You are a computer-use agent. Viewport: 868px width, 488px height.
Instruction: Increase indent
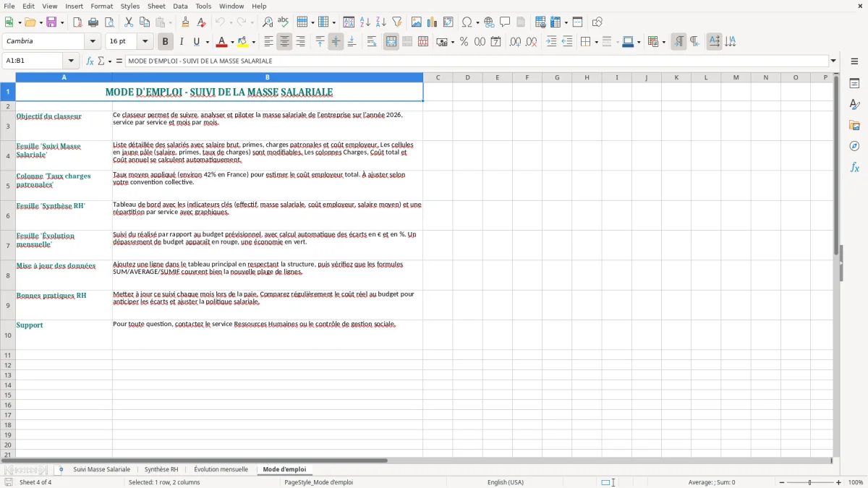[551, 42]
